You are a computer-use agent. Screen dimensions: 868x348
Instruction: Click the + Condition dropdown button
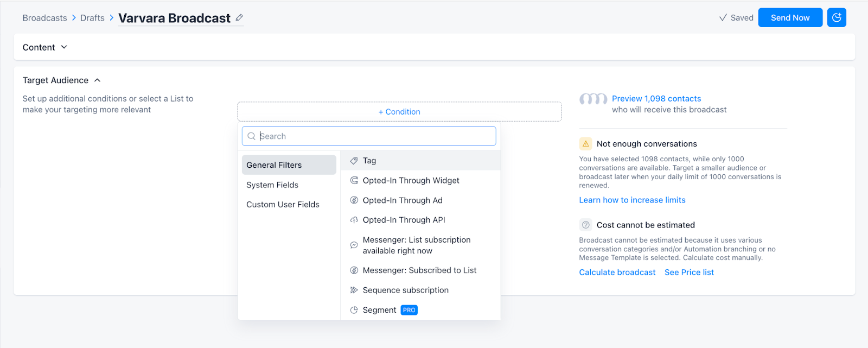pyautogui.click(x=399, y=112)
